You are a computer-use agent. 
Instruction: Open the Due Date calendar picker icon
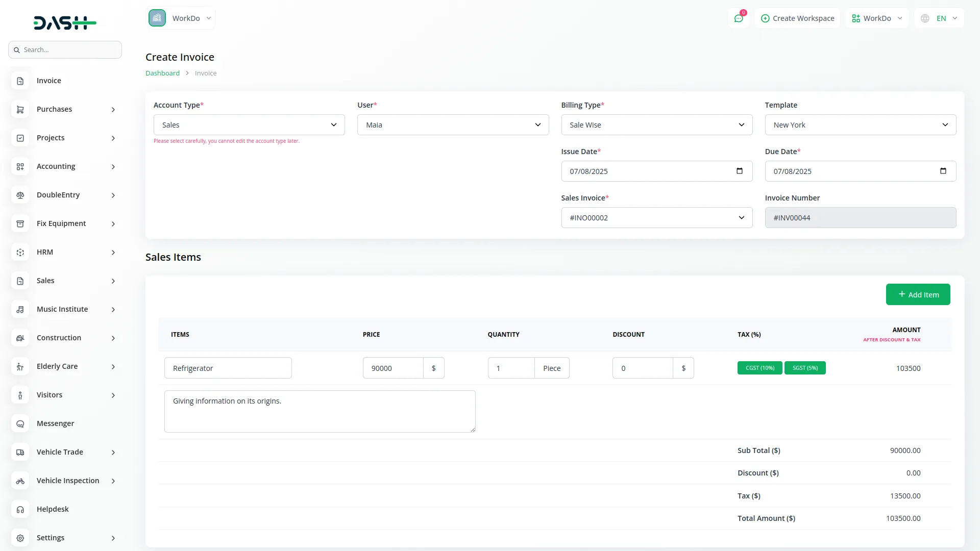tap(943, 171)
